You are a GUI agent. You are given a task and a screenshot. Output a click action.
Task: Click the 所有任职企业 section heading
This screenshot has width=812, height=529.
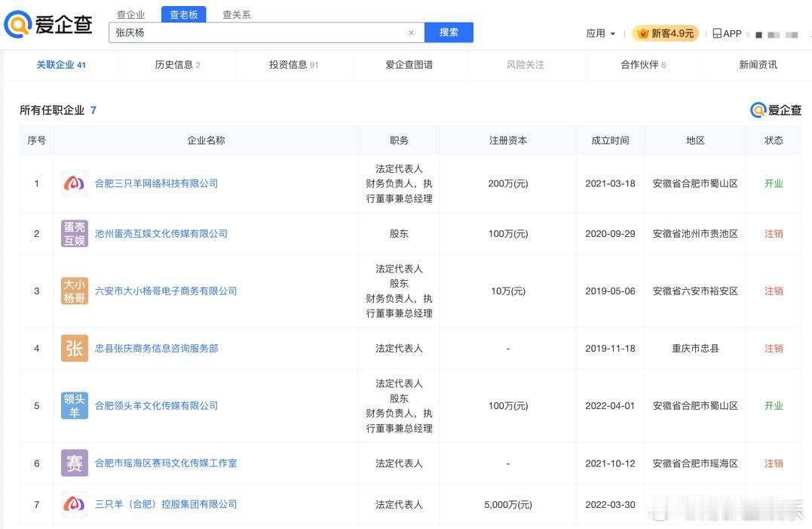(x=52, y=110)
